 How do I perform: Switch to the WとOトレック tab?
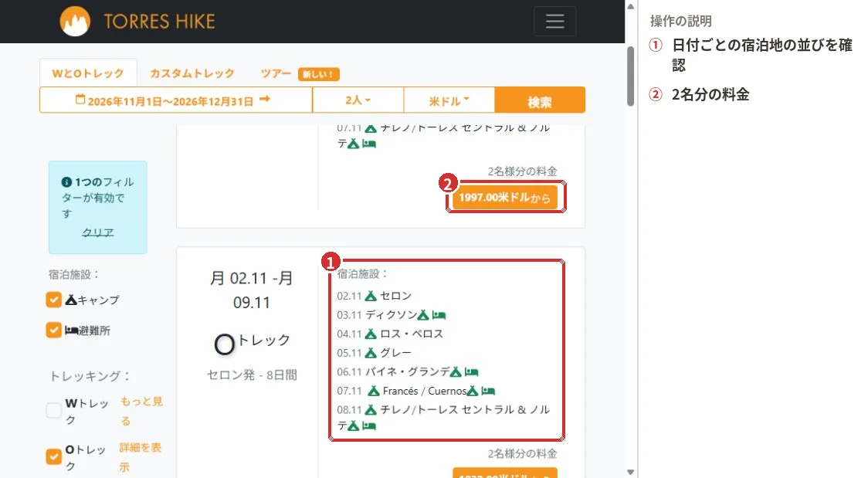coord(88,73)
